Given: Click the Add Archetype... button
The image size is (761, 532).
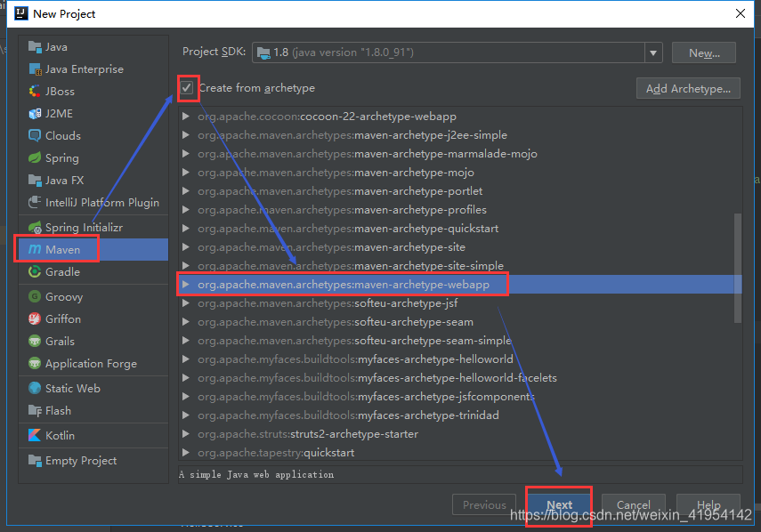Looking at the screenshot, I should 688,88.
